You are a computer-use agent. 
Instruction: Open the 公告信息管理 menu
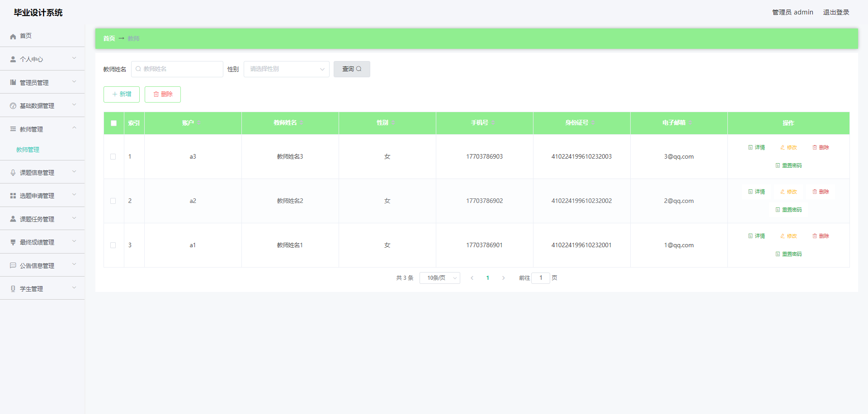tap(42, 265)
